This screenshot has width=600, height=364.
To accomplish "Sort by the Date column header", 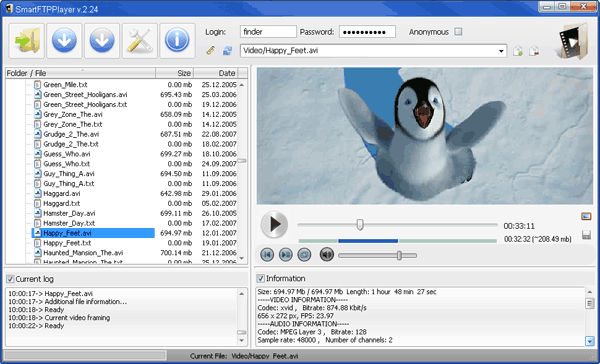I will point(216,73).
